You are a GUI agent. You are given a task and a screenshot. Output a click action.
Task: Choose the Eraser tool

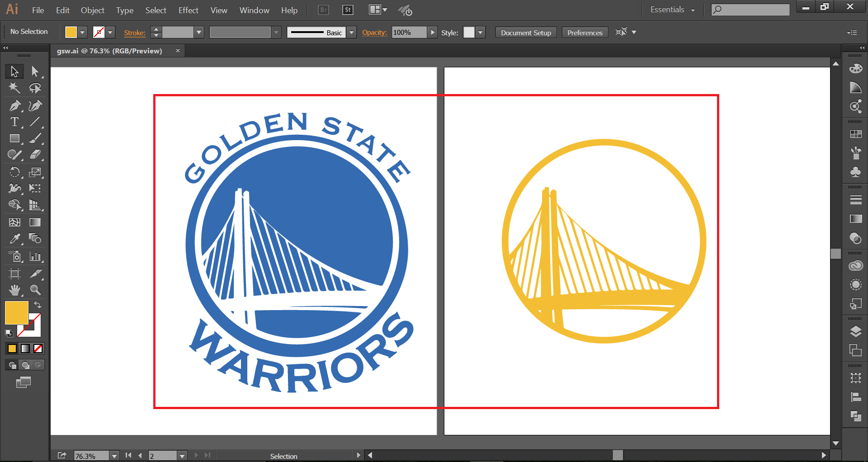[x=35, y=155]
